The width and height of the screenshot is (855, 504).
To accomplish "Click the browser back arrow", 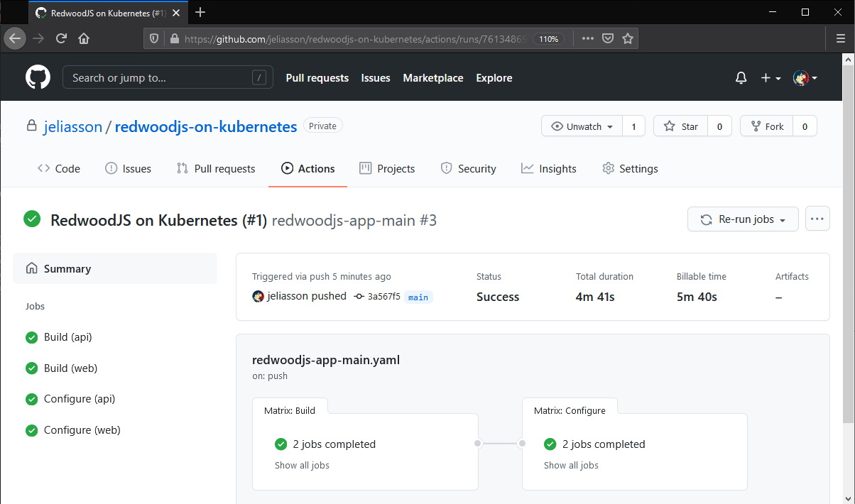I will [15, 38].
